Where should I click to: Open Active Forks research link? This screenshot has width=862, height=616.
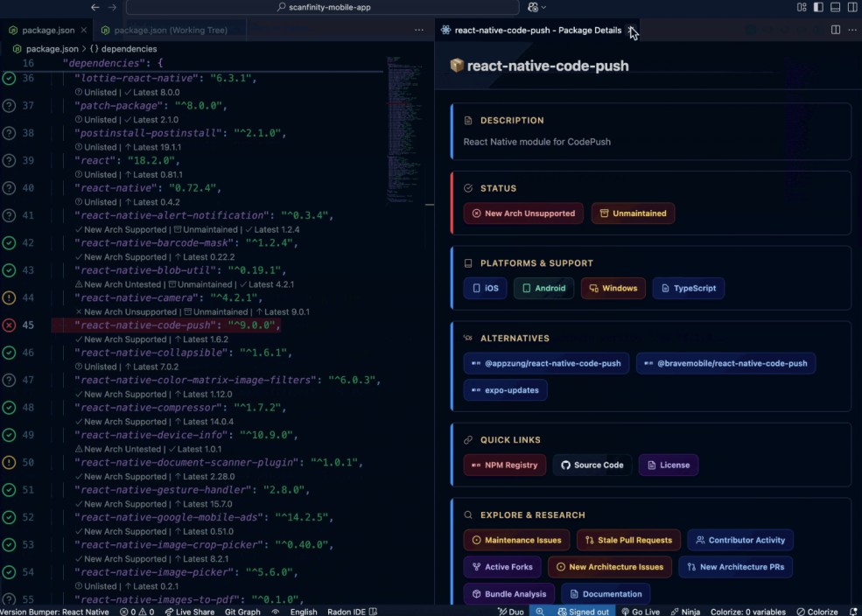coord(502,567)
